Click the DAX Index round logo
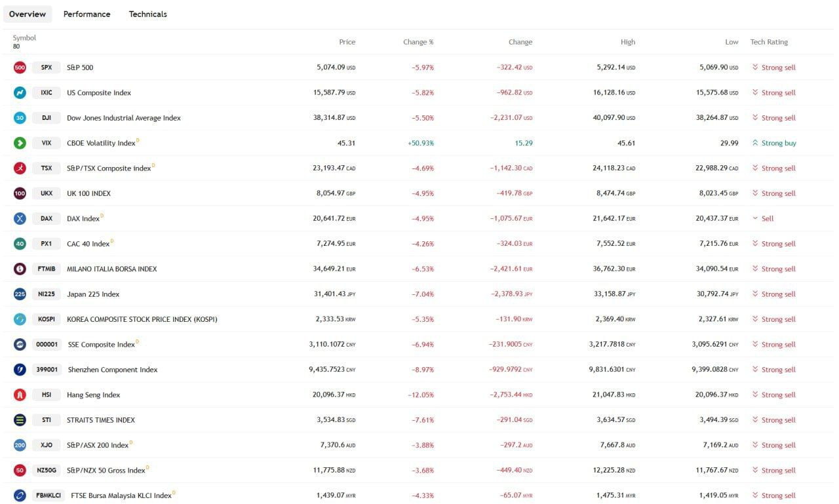Viewport: 839px width, 504px height. point(20,218)
